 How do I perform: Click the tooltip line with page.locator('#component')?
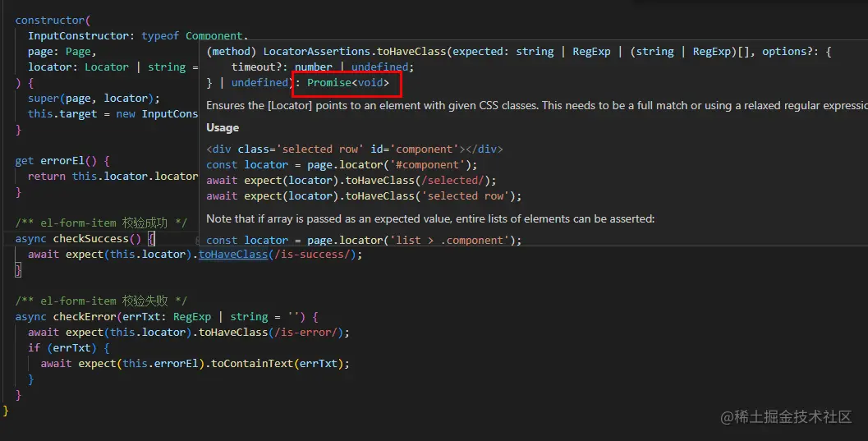[342, 165]
